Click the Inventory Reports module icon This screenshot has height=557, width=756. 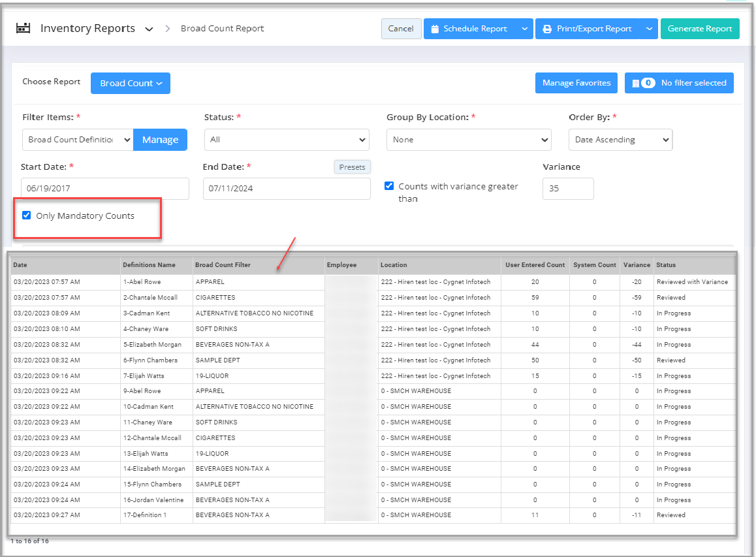(24, 28)
